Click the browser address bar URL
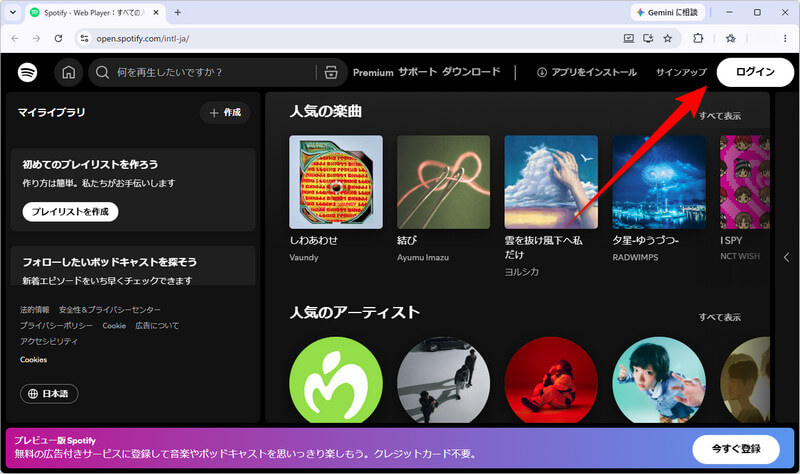Image resolution: width=800 pixels, height=474 pixels. [x=143, y=38]
